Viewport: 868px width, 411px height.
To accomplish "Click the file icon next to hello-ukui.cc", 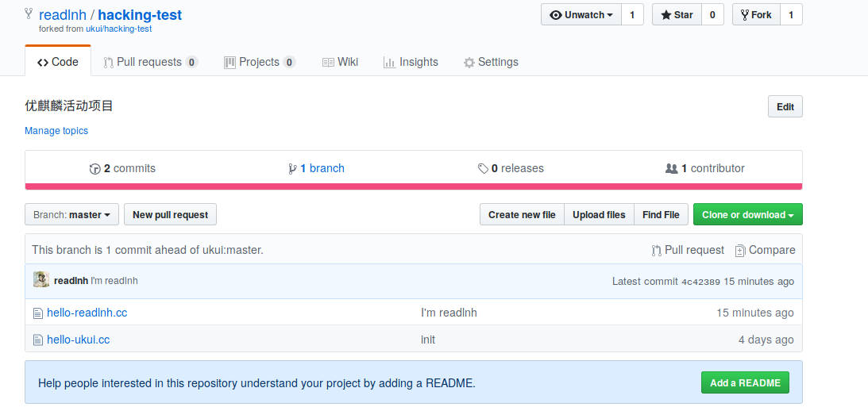I will tap(37, 340).
